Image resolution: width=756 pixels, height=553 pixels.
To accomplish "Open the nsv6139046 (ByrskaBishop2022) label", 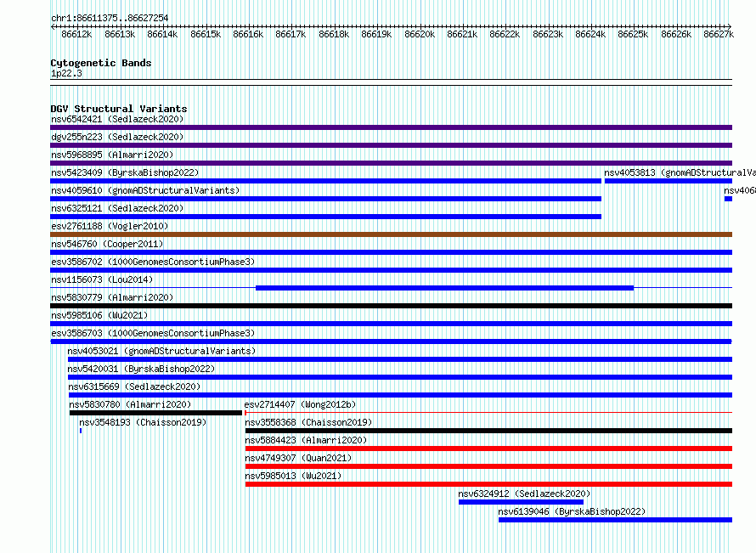I will (572, 511).
